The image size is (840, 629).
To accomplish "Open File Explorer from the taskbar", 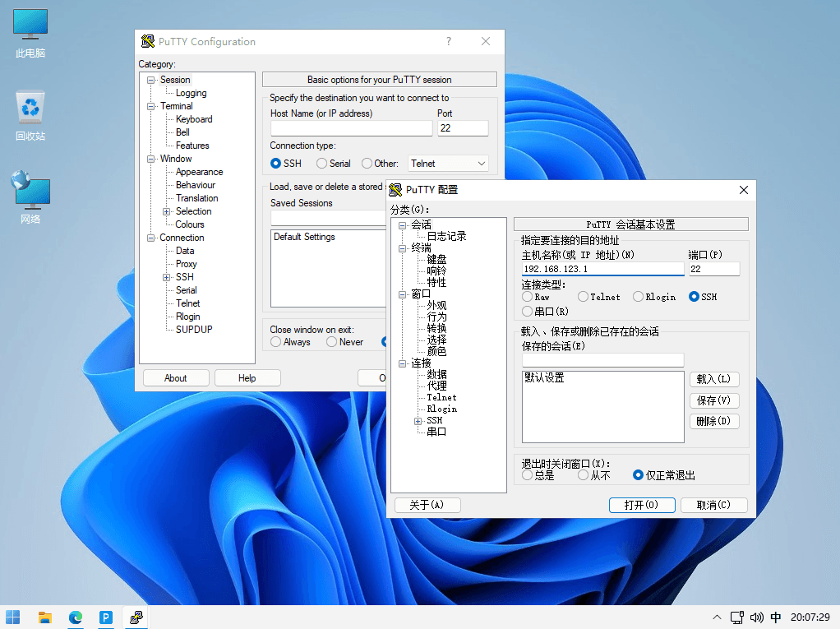I will [45, 617].
